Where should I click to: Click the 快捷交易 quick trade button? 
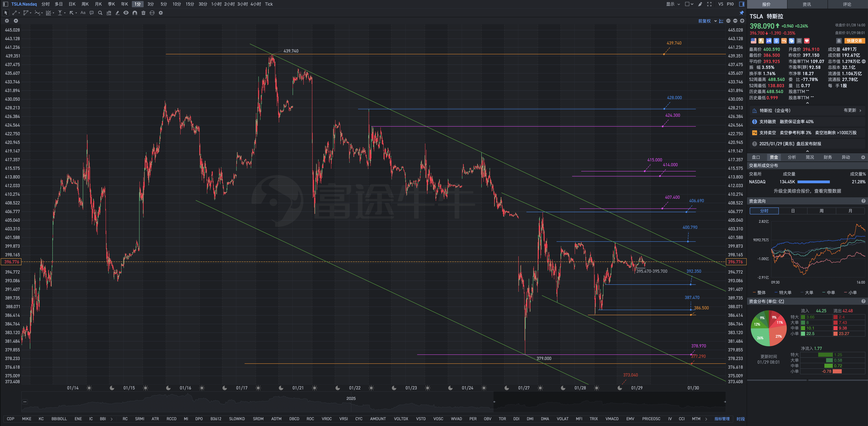click(855, 41)
